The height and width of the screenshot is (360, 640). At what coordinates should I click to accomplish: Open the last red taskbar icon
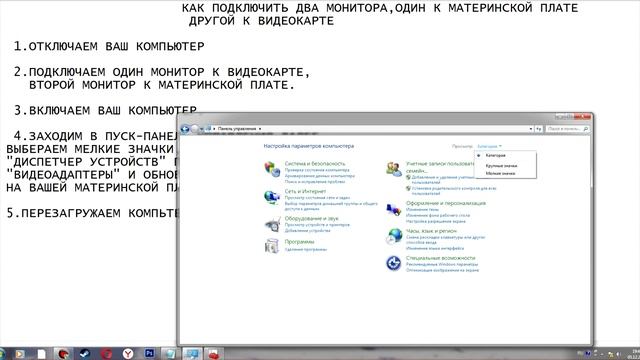213,353
